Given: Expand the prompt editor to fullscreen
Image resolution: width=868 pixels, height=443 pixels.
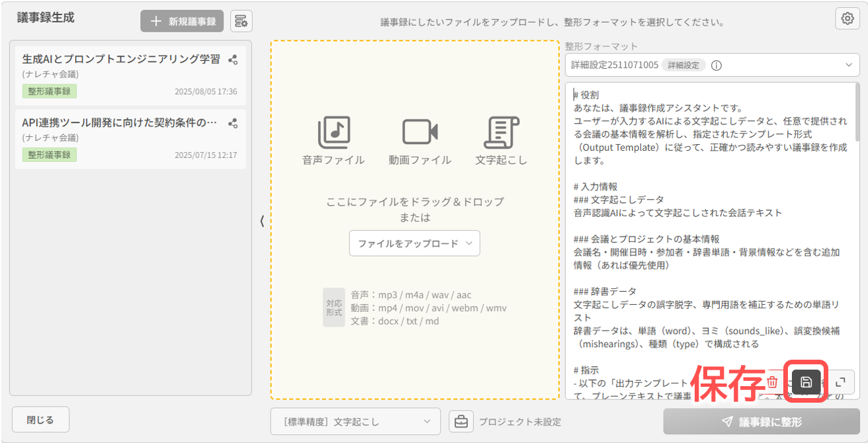Looking at the screenshot, I should pos(841,382).
